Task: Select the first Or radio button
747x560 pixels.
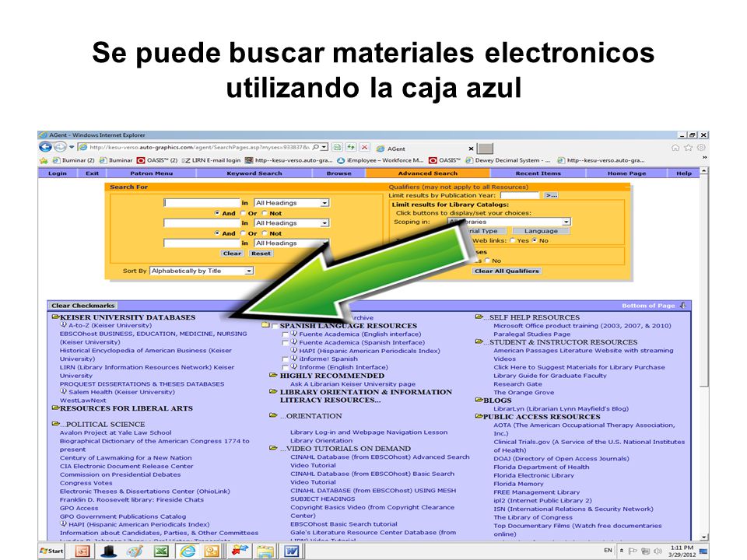Action: (x=243, y=213)
